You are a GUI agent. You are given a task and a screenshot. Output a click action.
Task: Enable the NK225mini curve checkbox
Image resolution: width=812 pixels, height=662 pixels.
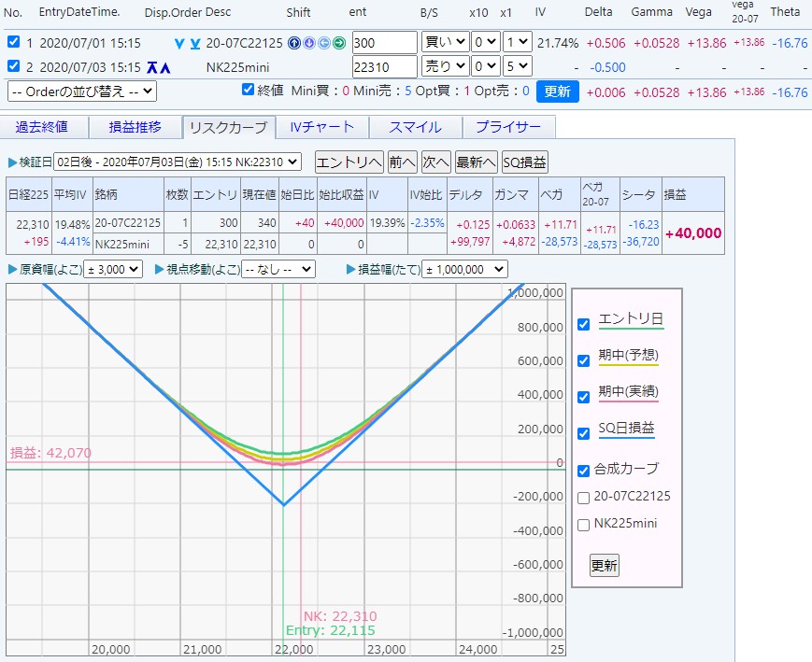coord(584,525)
